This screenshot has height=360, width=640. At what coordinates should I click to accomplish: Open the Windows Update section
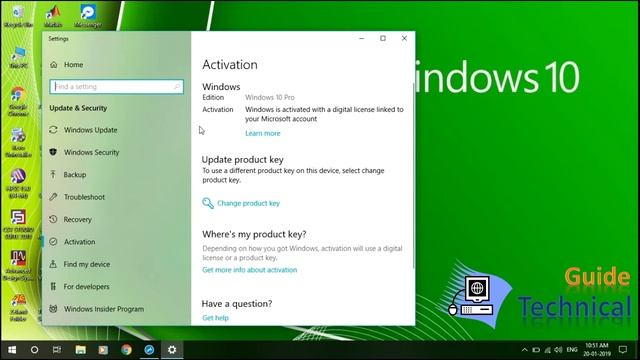tap(84, 130)
